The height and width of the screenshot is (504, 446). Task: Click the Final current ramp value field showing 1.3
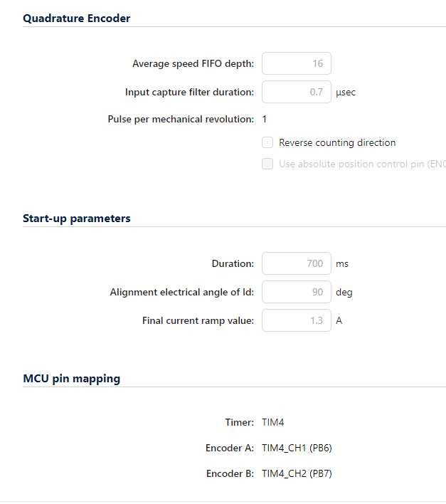click(296, 320)
